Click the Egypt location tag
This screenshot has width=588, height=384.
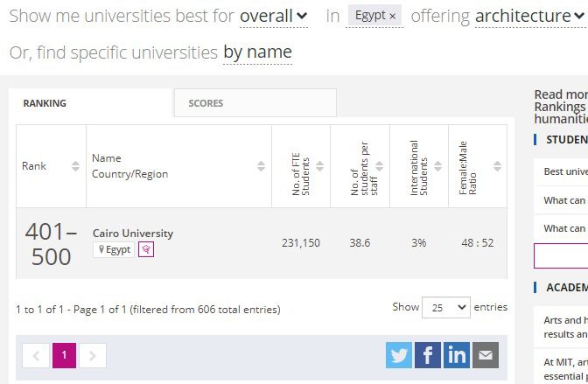coord(114,249)
